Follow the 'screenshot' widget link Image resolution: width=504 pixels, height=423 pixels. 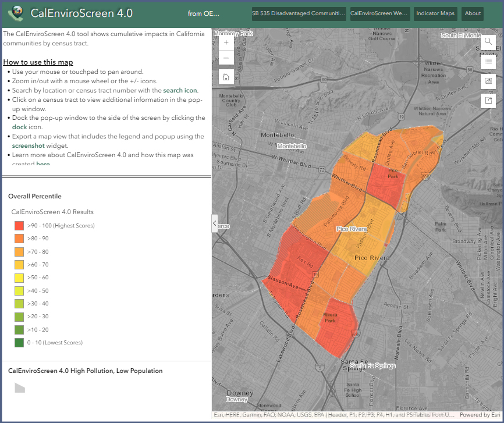pos(29,145)
